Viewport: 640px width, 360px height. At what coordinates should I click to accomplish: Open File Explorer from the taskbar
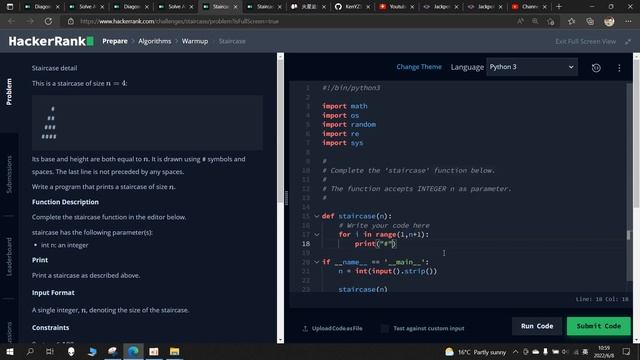[x=174, y=351]
